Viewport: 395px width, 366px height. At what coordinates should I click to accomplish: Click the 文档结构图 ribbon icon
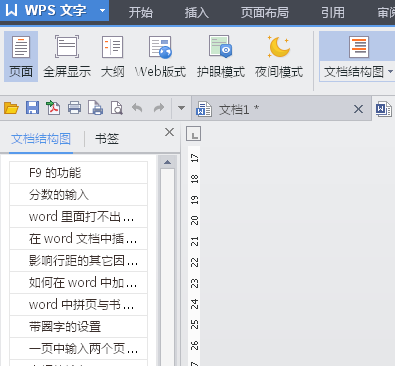point(359,47)
